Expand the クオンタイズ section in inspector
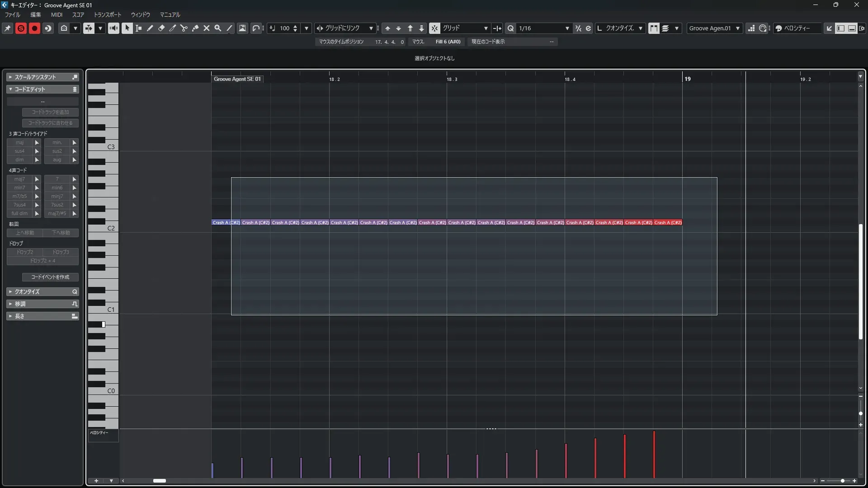The width and height of the screenshot is (868, 488). coord(27,291)
